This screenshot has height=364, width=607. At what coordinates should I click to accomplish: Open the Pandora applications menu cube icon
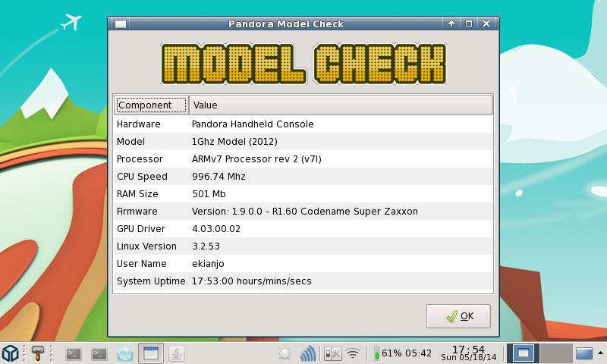pyautogui.click(x=11, y=353)
